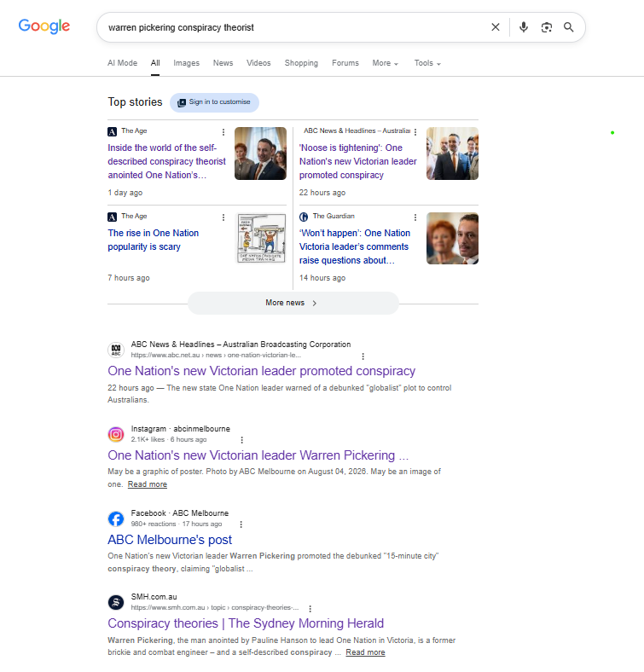Click 'Instagram · abcinmelbourne' source name
The width and height of the screenshot is (644, 672).
pos(181,429)
